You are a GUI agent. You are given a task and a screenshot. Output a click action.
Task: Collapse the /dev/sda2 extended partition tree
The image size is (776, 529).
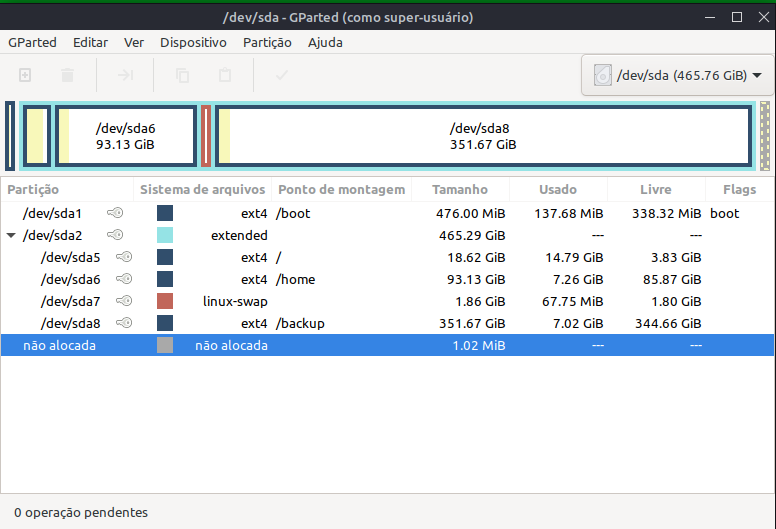click(x=11, y=236)
